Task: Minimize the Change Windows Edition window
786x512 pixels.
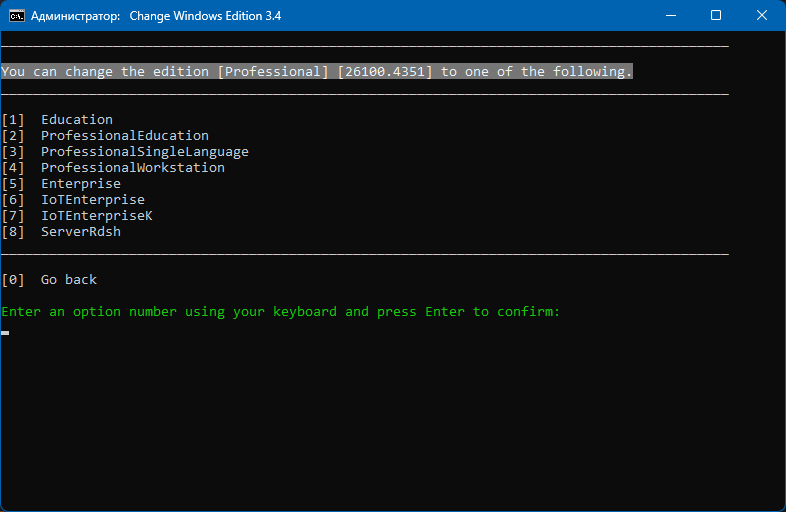Action: coord(671,16)
